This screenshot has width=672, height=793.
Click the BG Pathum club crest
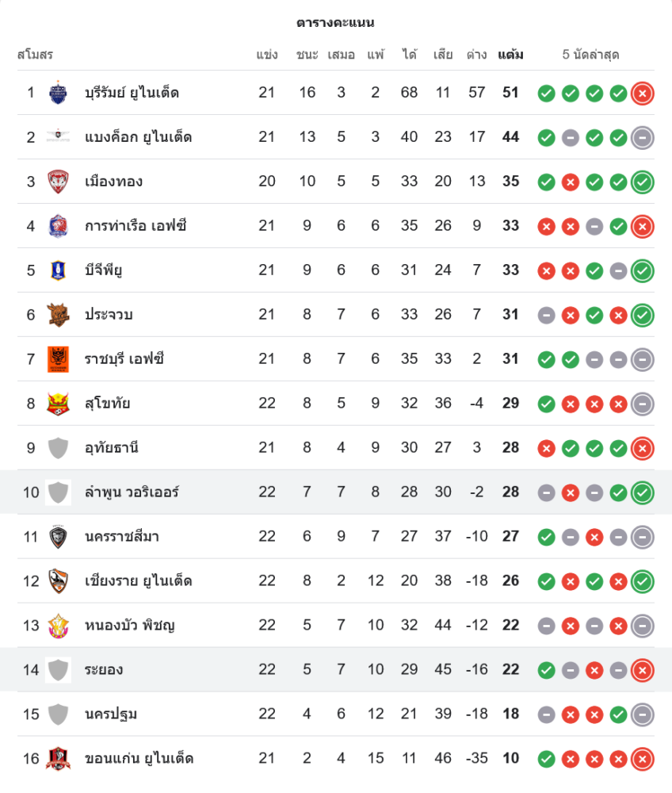pos(59,270)
